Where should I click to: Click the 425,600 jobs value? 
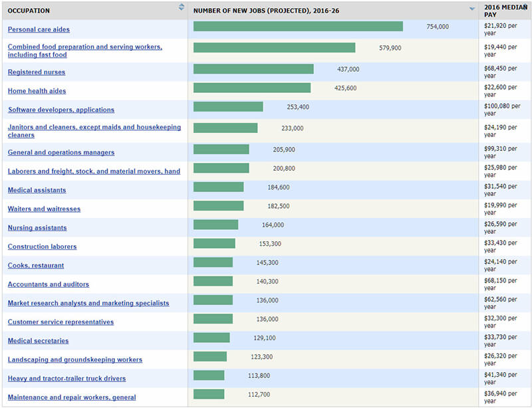coord(345,88)
